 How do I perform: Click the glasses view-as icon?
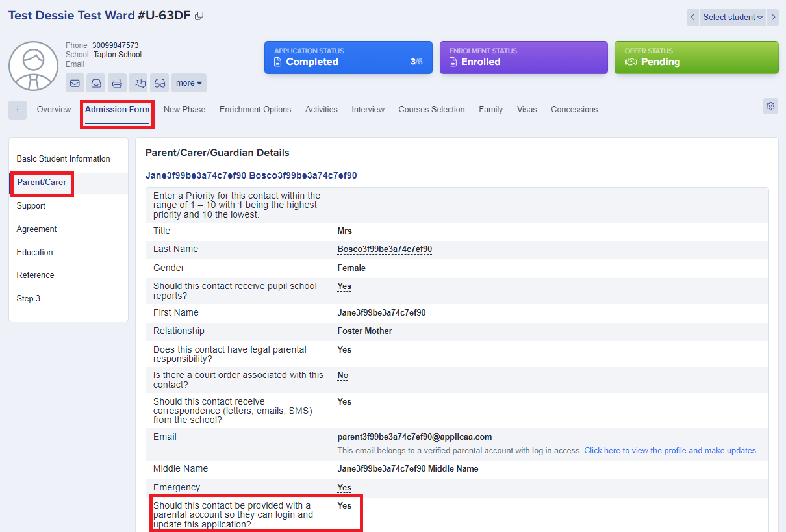[x=160, y=82]
